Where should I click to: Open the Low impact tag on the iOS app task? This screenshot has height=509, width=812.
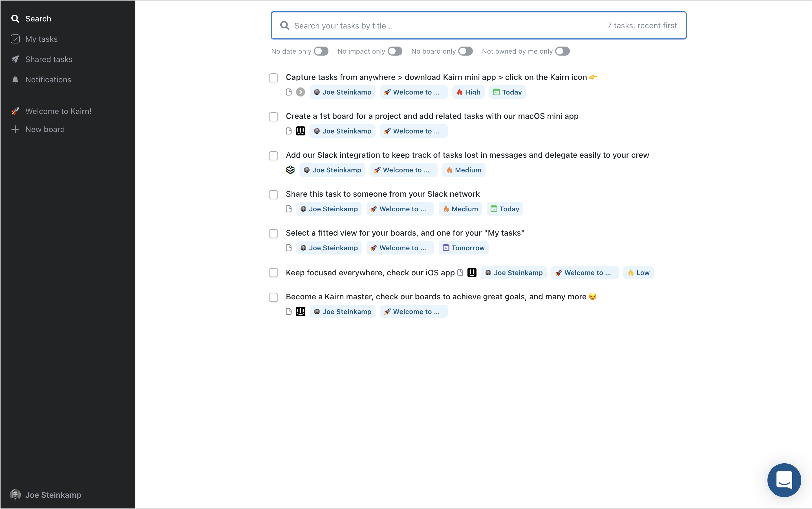(638, 273)
